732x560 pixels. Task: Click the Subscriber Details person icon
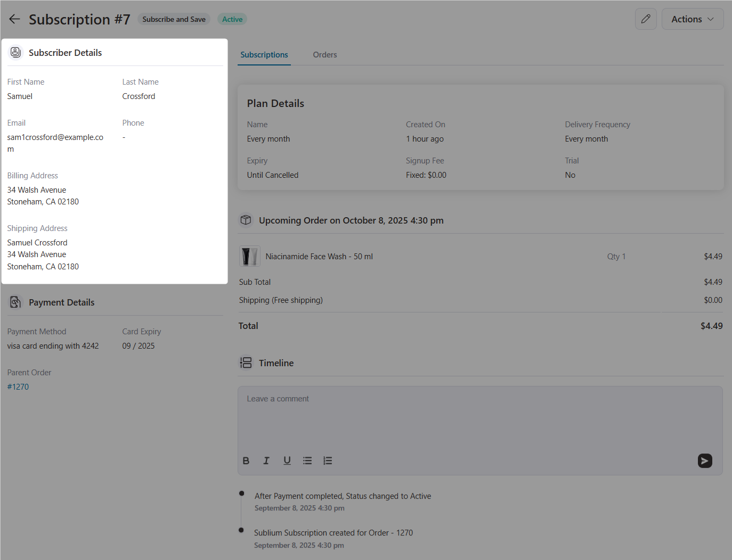(15, 52)
